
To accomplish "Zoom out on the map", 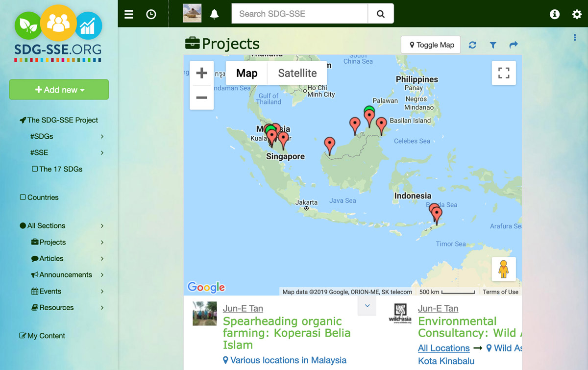I will [201, 98].
